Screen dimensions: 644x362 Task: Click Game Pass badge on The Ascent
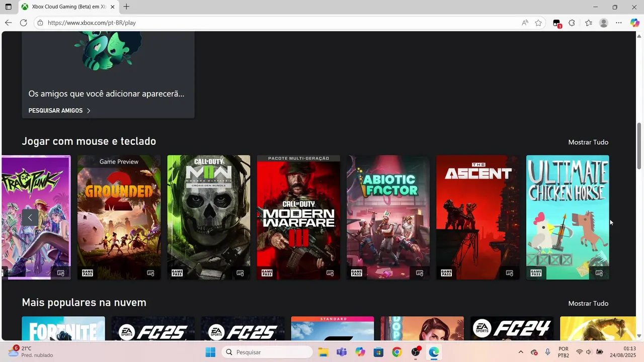click(446, 273)
